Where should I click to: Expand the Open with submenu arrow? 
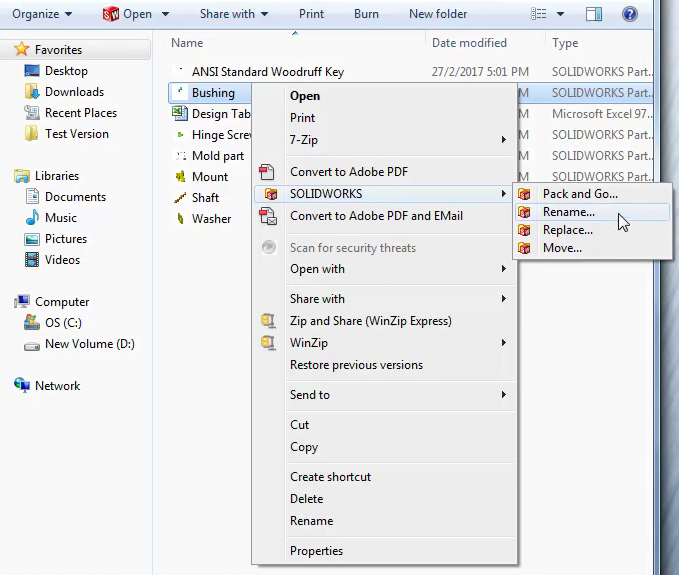tap(504, 269)
